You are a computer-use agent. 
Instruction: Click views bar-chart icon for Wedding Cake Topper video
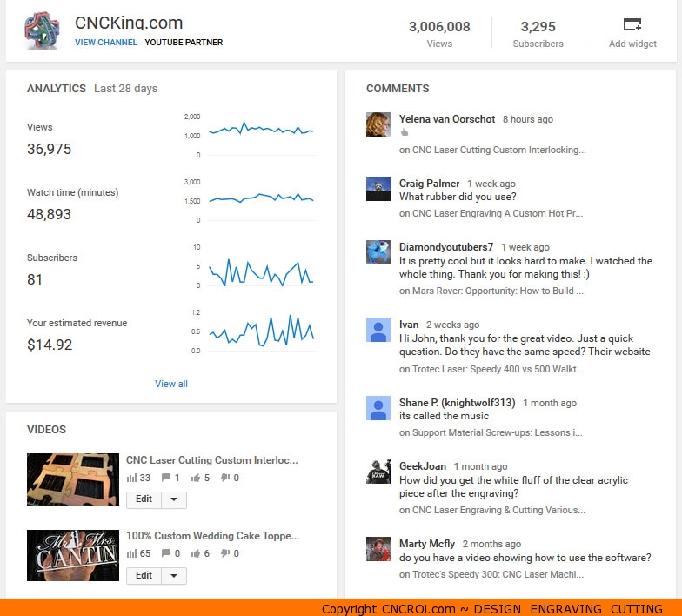[131, 553]
